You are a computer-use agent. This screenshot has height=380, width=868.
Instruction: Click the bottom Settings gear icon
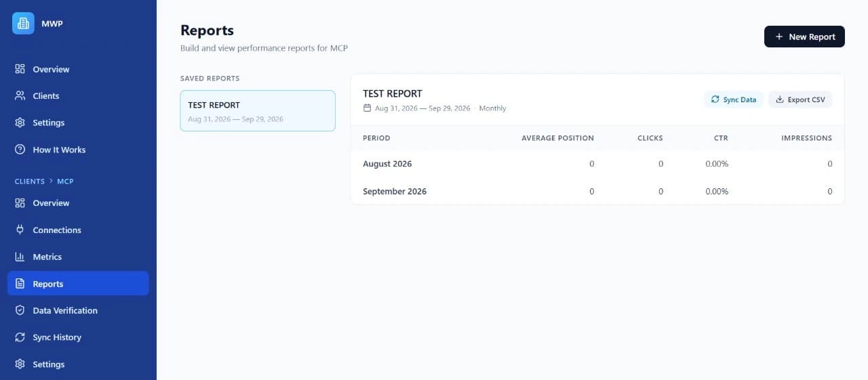click(20, 364)
